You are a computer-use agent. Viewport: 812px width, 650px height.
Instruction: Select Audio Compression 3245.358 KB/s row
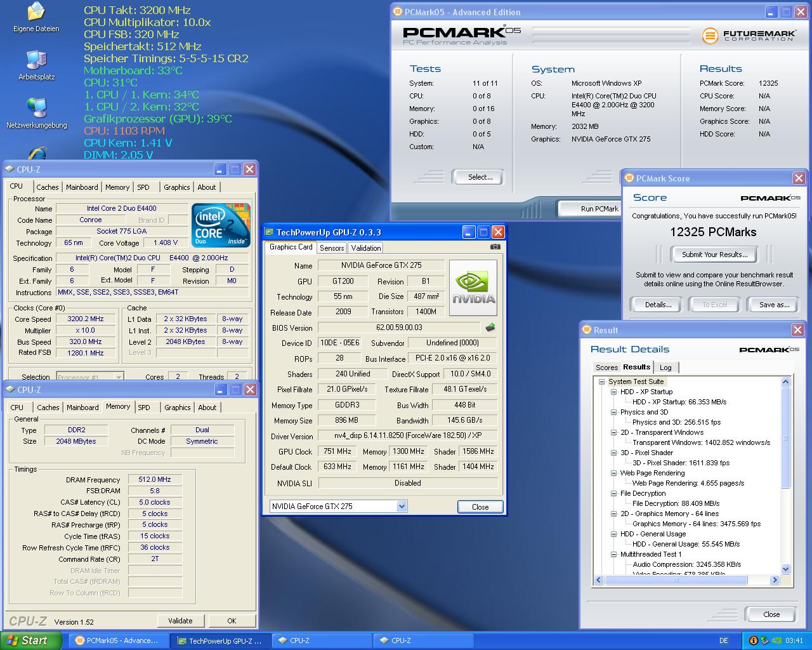(x=686, y=564)
